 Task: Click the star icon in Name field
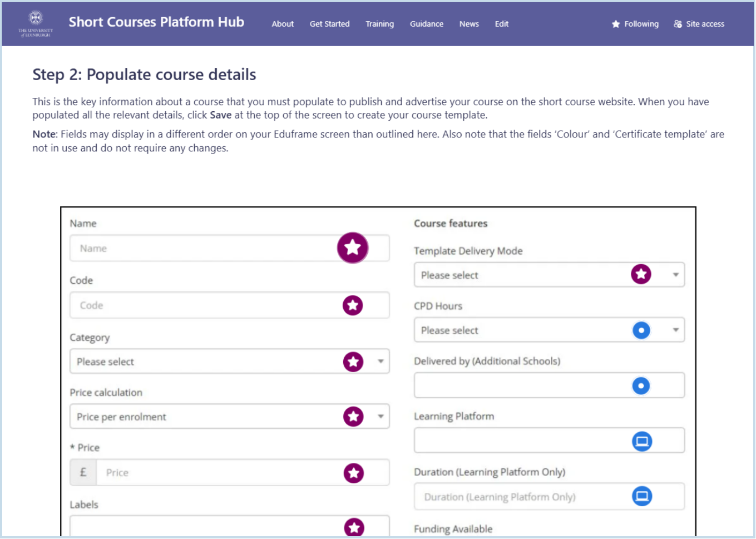pyautogui.click(x=353, y=248)
